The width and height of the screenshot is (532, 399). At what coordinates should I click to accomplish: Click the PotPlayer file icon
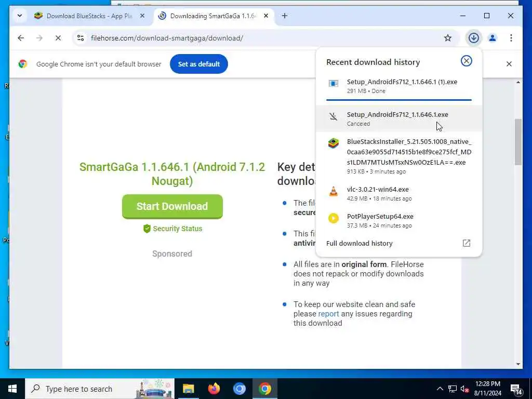click(334, 218)
